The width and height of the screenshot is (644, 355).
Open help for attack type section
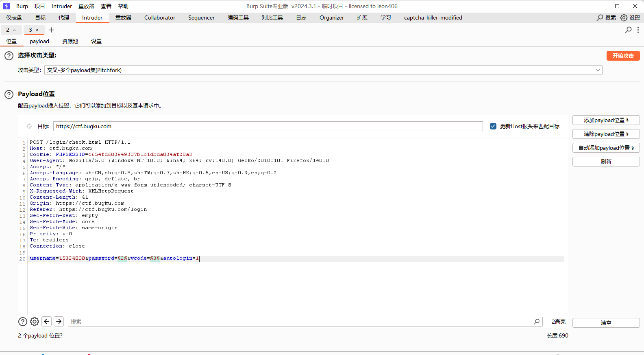(9, 56)
